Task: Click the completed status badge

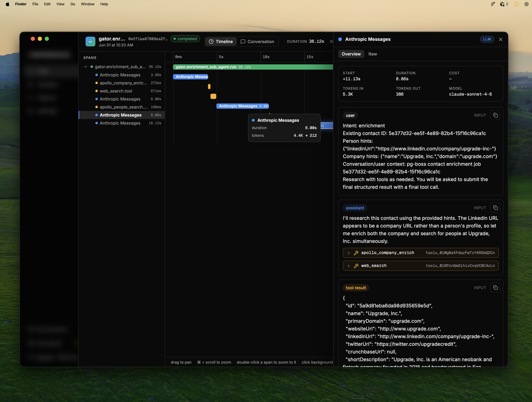Action: tap(185, 39)
